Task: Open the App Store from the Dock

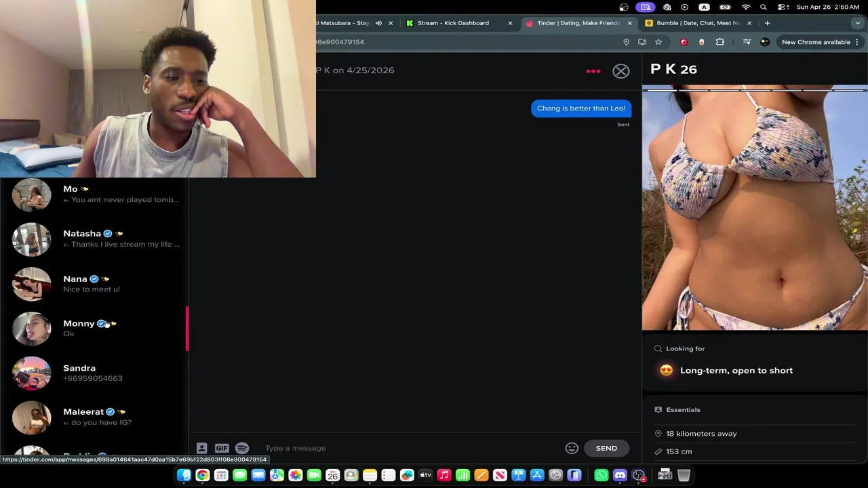Action: (537, 475)
